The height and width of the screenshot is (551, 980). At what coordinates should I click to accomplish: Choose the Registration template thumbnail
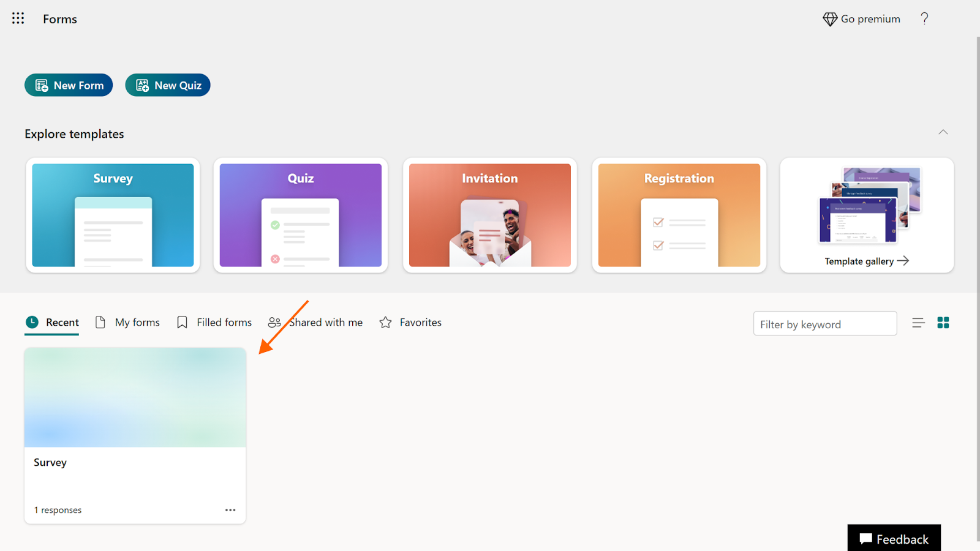coord(679,215)
